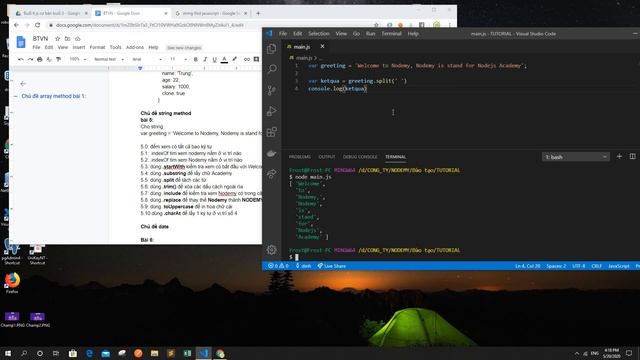This screenshot has width=640, height=360.
Task: Switch to the PROBLEMS panel tab
Action: [300, 157]
